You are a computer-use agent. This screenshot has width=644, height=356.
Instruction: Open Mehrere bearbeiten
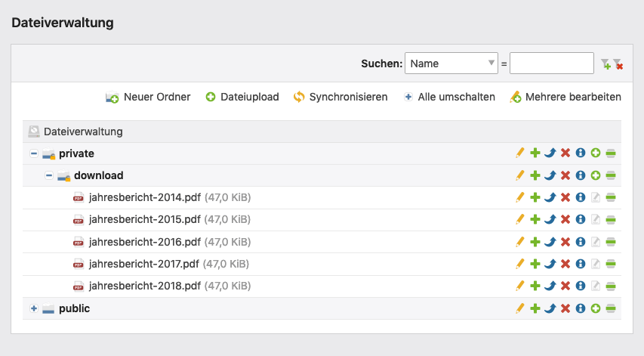pos(565,97)
